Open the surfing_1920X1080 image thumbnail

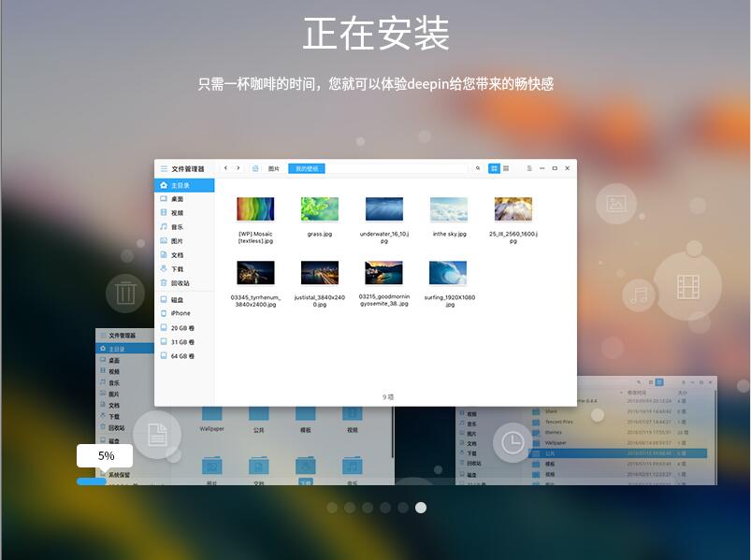pyautogui.click(x=448, y=272)
